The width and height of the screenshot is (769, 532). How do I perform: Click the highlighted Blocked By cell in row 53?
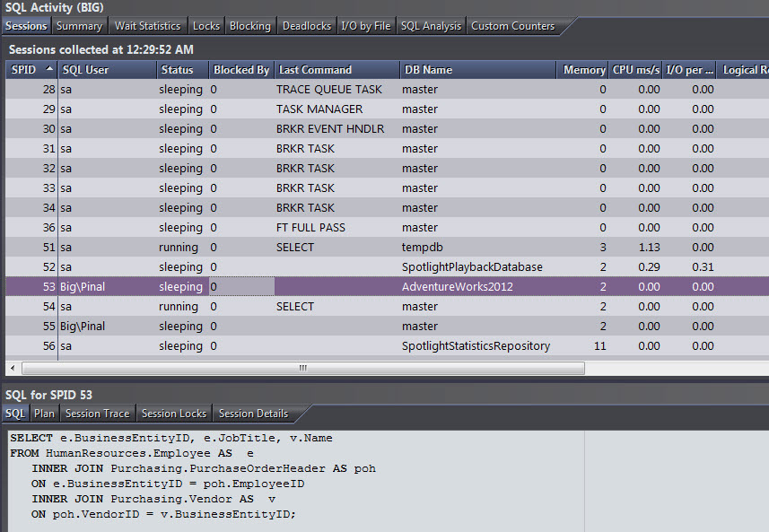241,286
